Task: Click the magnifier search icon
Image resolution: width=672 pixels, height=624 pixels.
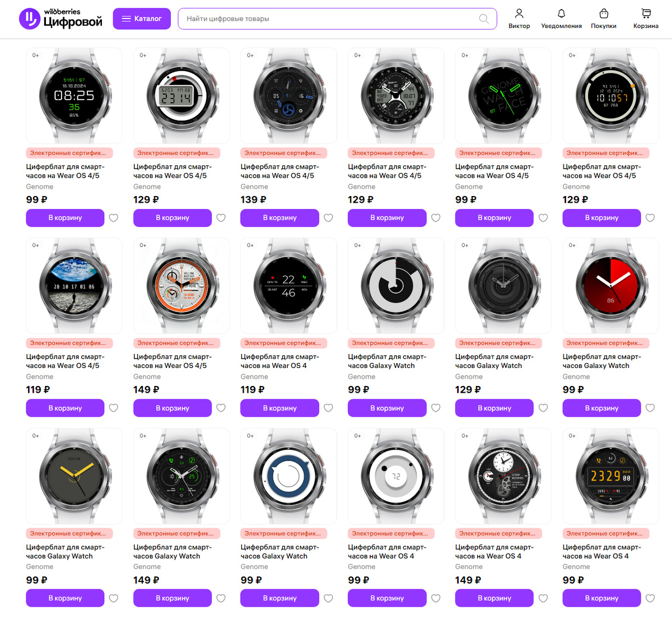Action: (484, 18)
